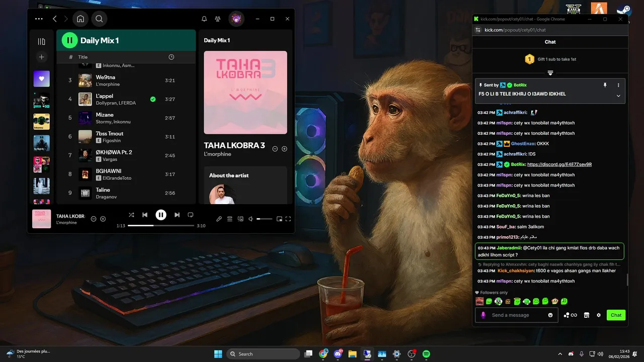
Task: Click TAHA LKOBRA 3 album cover
Action: pos(246,93)
